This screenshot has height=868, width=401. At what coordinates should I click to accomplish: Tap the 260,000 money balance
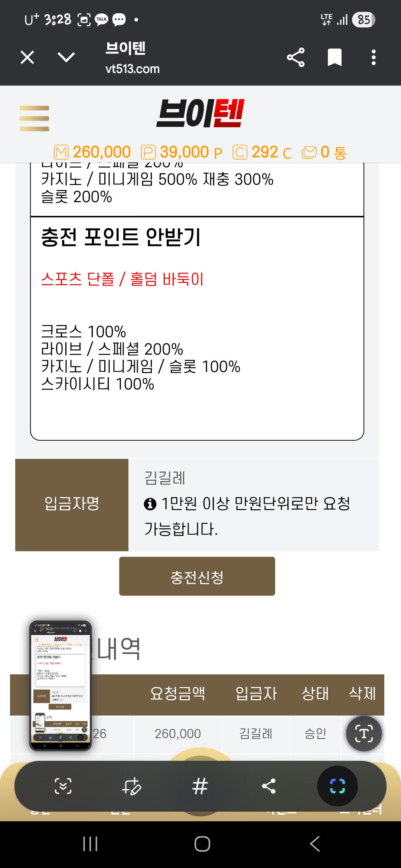coord(93,152)
